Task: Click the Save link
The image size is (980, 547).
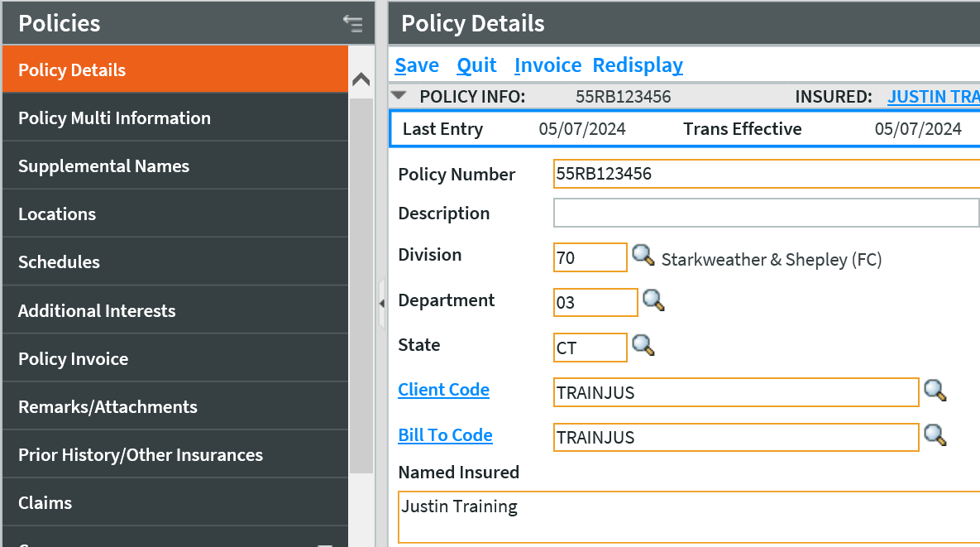Action: click(x=417, y=65)
